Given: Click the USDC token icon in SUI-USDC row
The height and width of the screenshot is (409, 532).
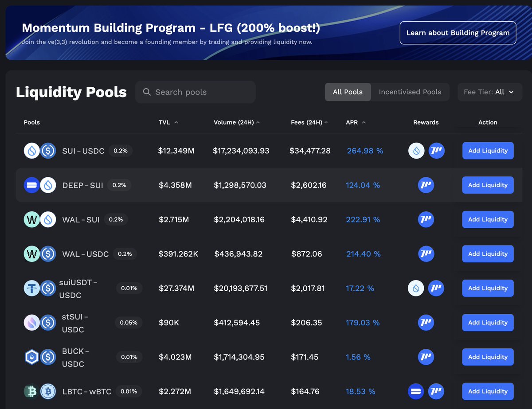Looking at the screenshot, I should [48, 151].
